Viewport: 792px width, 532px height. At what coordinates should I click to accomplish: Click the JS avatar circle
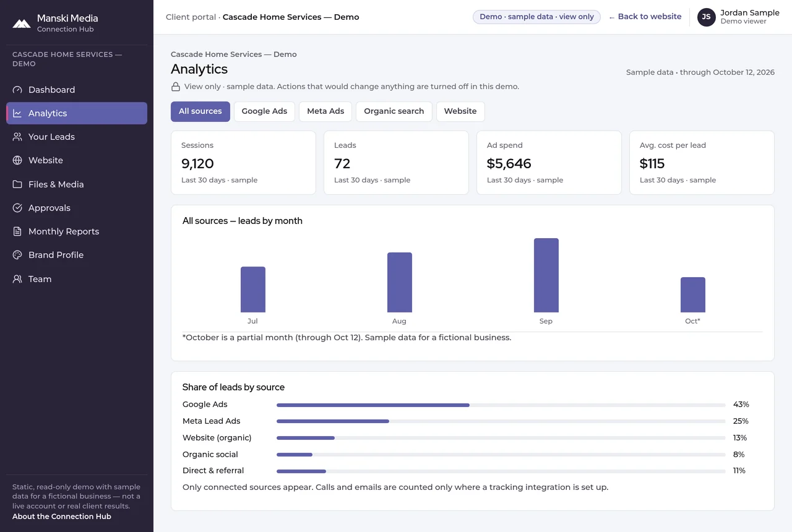(707, 17)
